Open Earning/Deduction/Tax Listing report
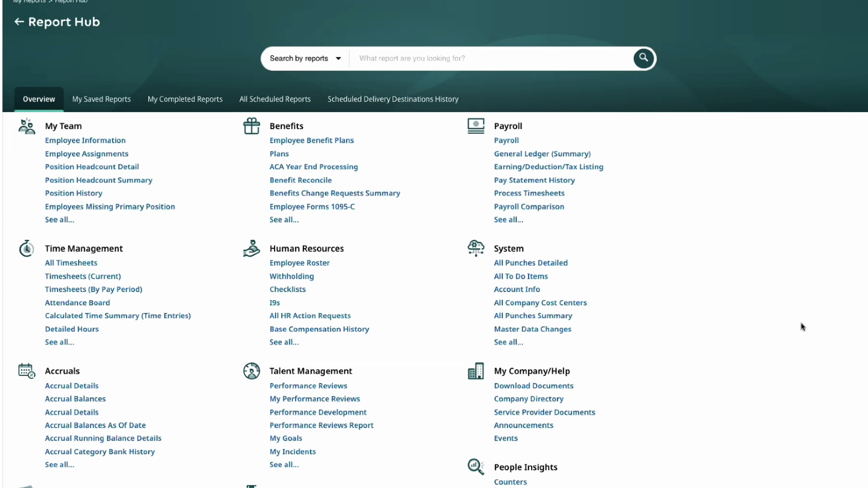Screen dimensions: 868x488 (x=548, y=167)
